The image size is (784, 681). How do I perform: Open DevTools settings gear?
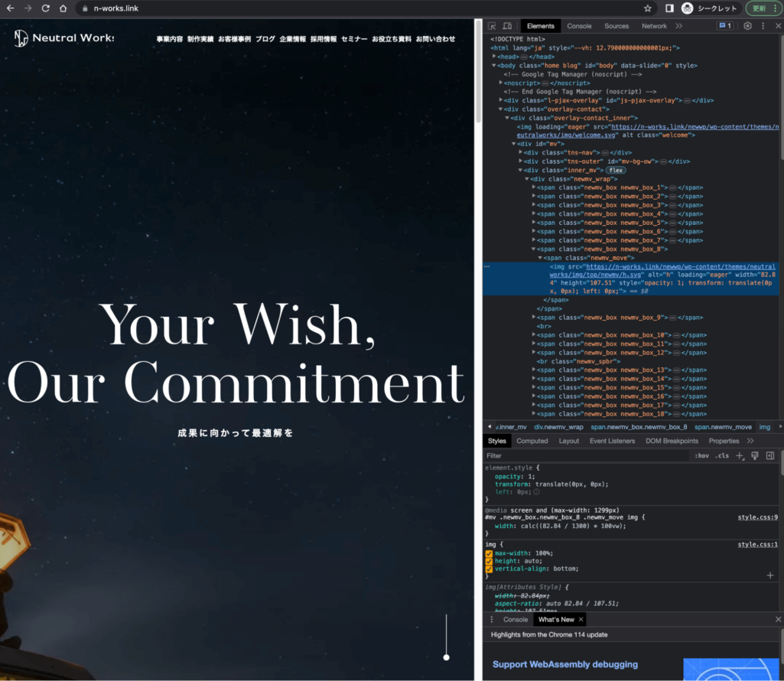(x=747, y=26)
